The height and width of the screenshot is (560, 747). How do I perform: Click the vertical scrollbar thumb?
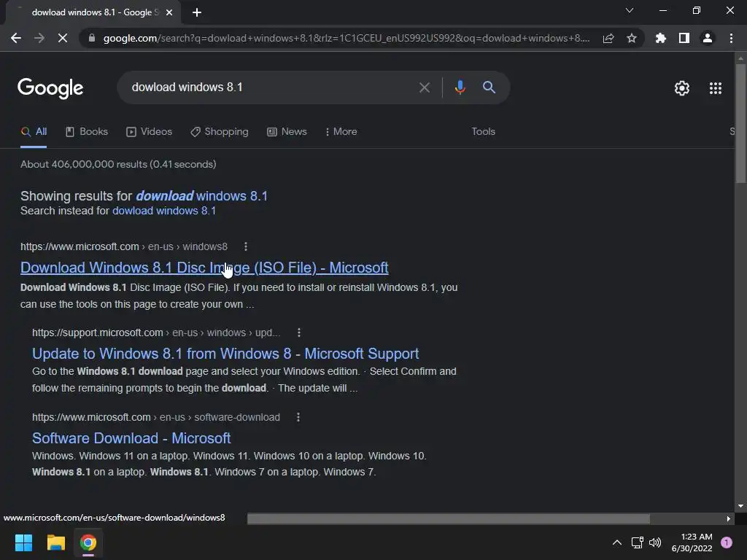pos(740,122)
